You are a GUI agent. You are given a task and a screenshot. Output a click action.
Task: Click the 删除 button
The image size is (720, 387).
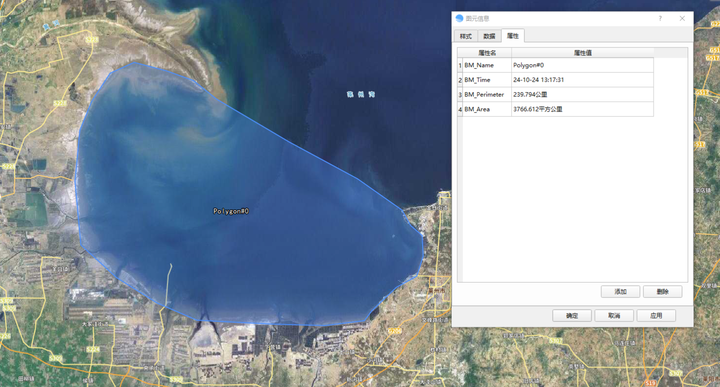pos(663,292)
